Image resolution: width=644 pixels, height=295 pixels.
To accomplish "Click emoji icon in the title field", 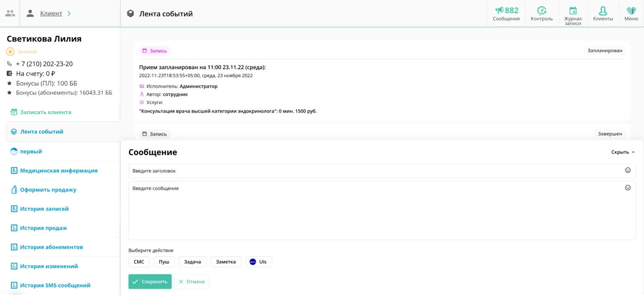I will click(628, 170).
